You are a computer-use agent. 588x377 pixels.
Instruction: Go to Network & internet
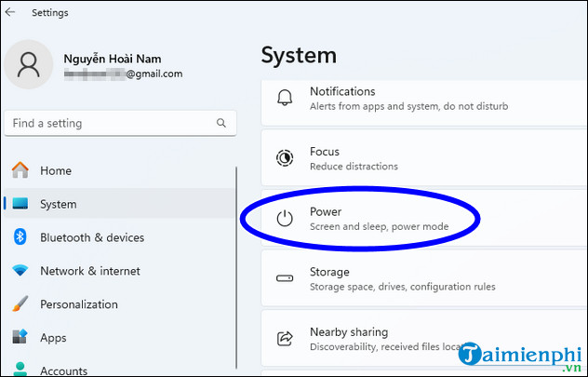coord(119,271)
